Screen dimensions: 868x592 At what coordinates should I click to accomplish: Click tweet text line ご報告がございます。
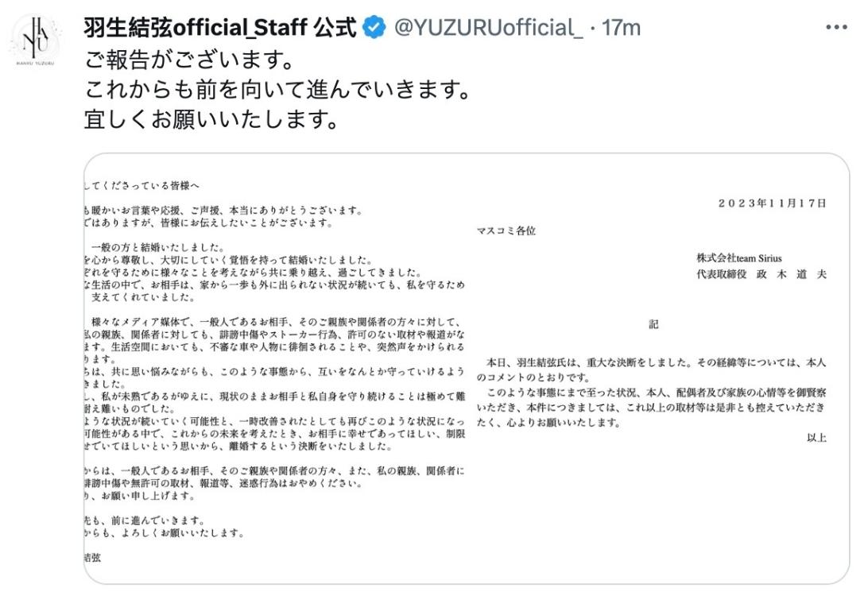(x=189, y=59)
